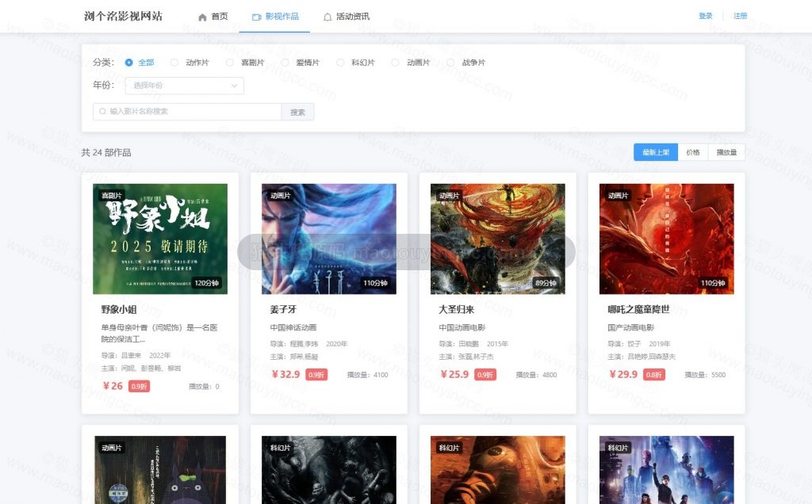812x504 pixels.
Task: Click the 姜子牙 movie title
Action: pos(283,309)
